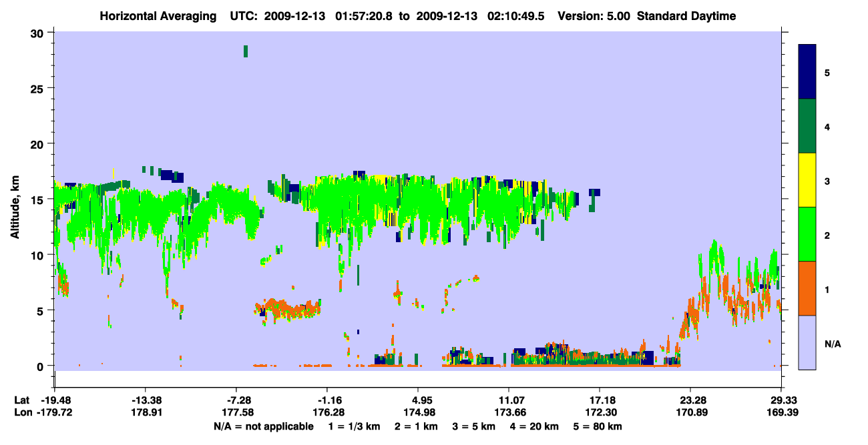The height and width of the screenshot is (445, 868).
Task: Click longitude value 169.39
Action: [781, 413]
